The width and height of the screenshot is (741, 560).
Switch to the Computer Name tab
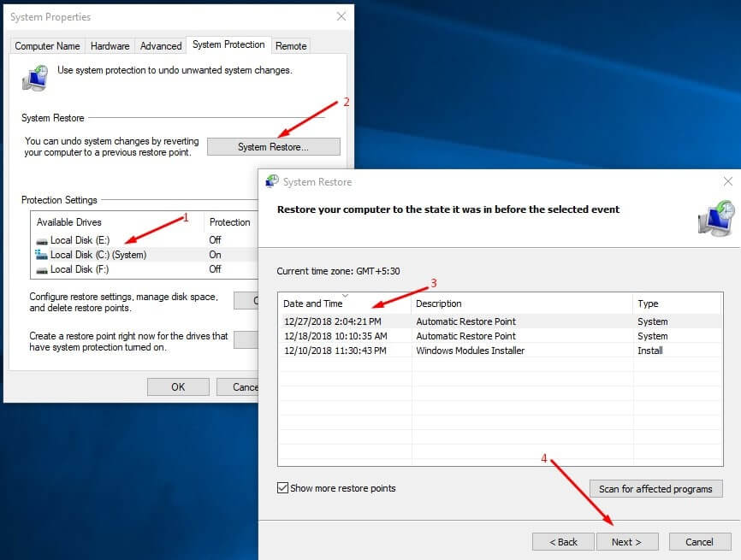pyautogui.click(x=48, y=46)
